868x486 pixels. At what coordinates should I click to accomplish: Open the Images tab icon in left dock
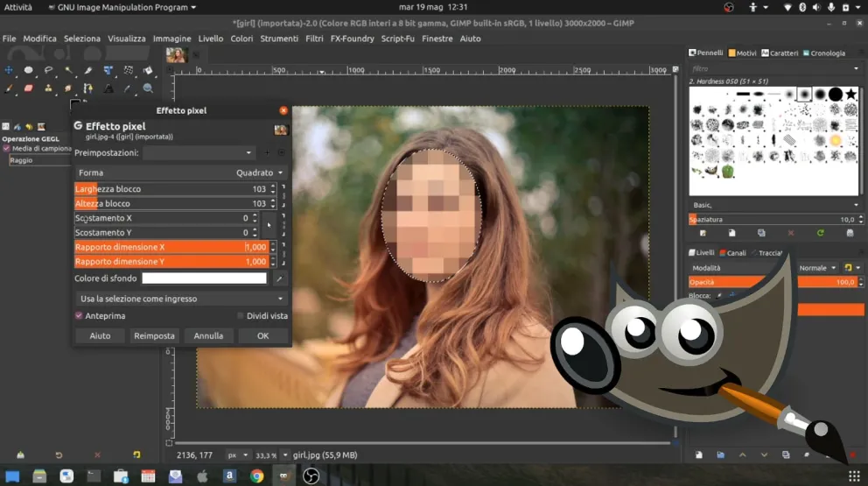[x=41, y=127]
